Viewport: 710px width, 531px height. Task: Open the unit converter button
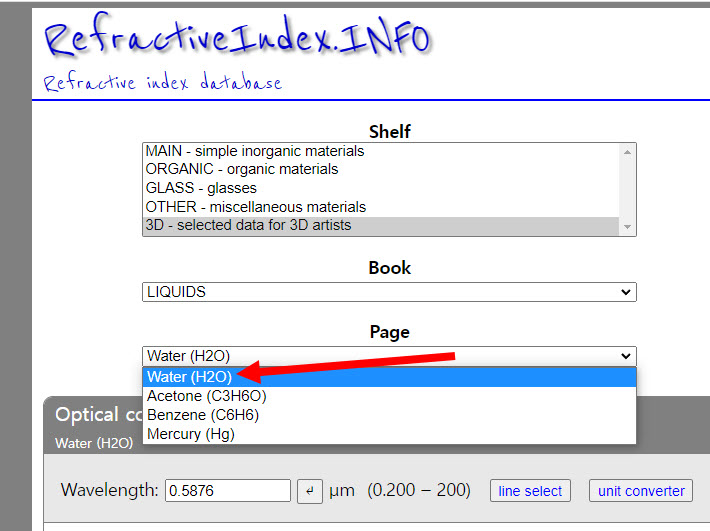click(x=641, y=491)
